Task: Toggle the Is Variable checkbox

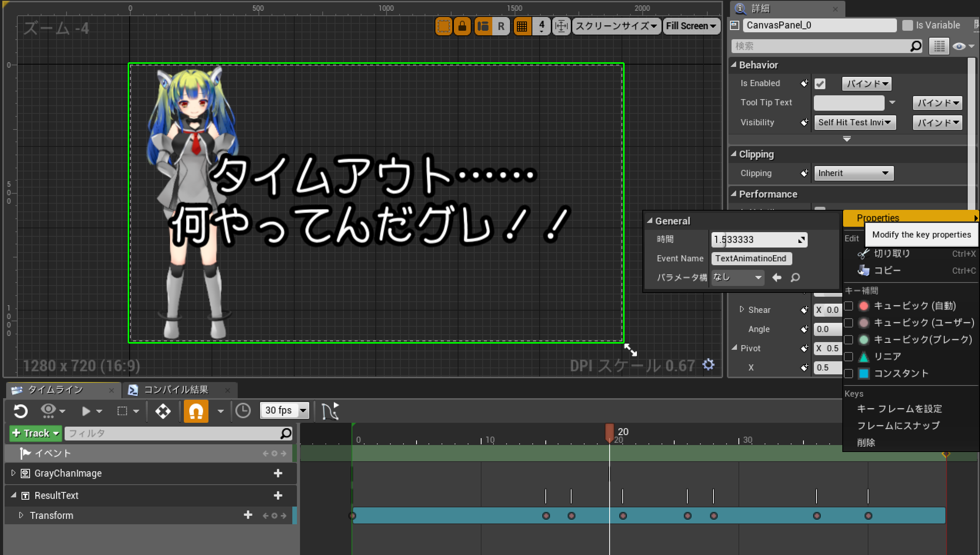Action: coord(907,25)
